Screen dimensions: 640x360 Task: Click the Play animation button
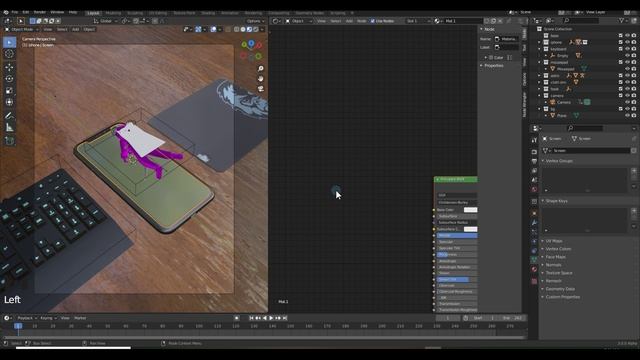click(271, 318)
